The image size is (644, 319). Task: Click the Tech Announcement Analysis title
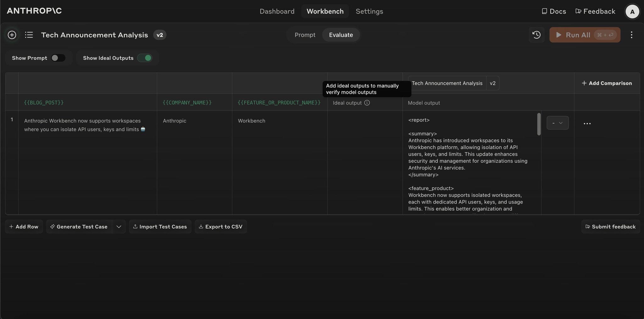point(94,35)
